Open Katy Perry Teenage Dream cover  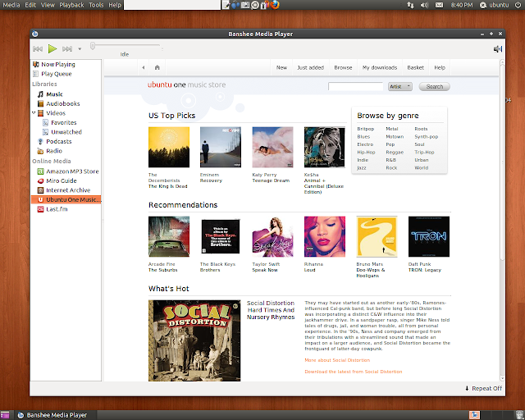(x=272, y=147)
